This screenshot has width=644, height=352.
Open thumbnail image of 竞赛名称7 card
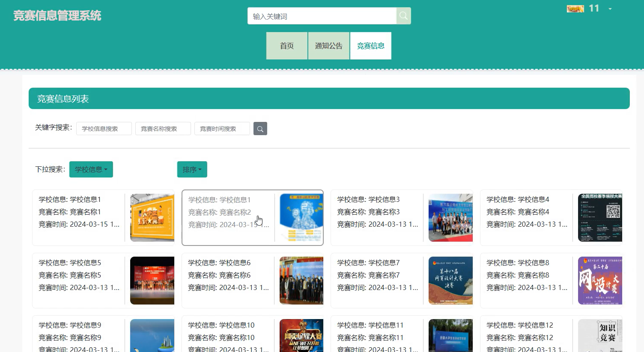click(x=450, y=281)
